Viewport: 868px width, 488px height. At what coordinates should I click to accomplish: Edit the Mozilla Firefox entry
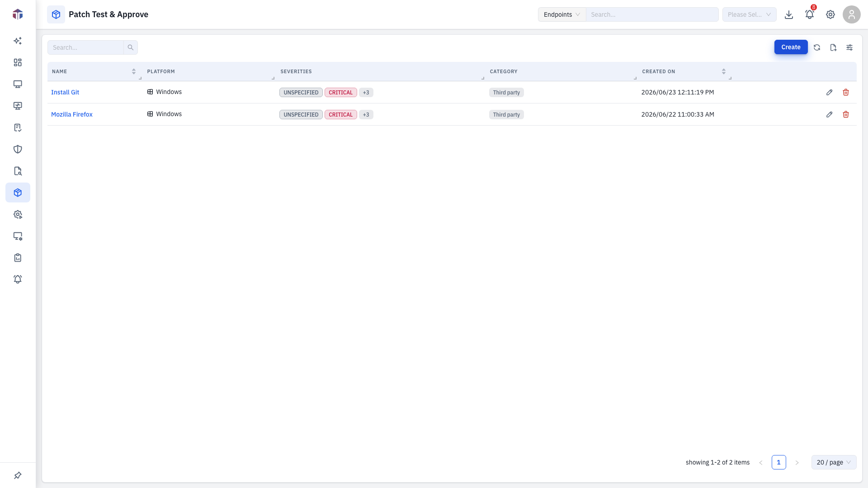coord(829,114)
